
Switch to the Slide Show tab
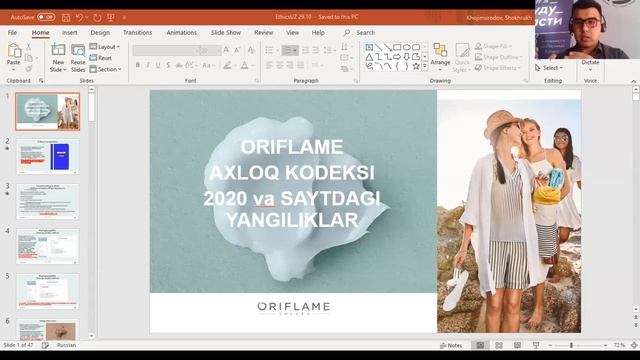point(226,32)
